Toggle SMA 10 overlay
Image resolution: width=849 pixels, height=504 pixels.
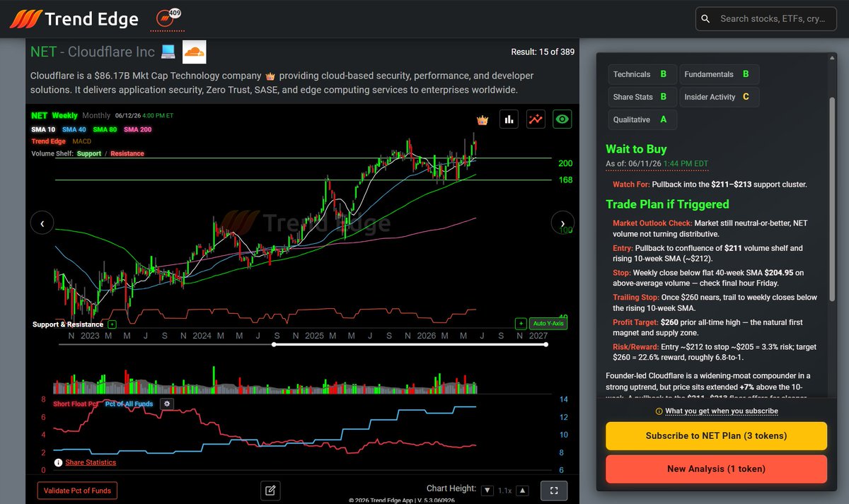(x=43, y=129)
